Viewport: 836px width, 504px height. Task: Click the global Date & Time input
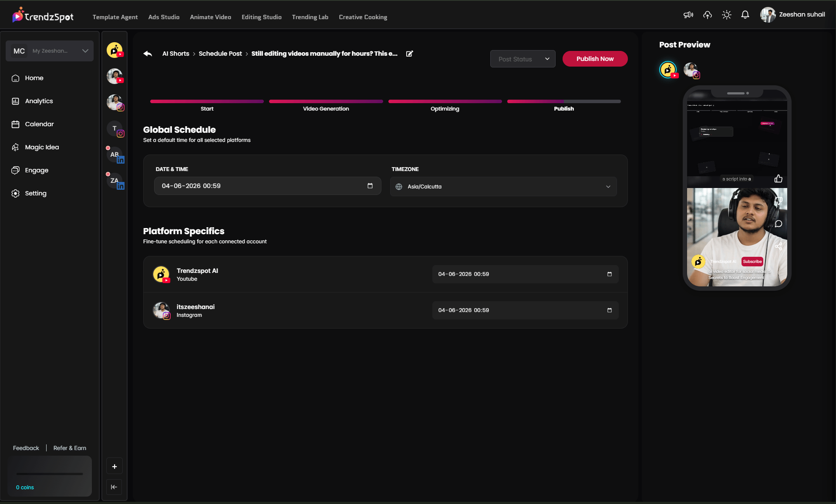tap(267, 186)
